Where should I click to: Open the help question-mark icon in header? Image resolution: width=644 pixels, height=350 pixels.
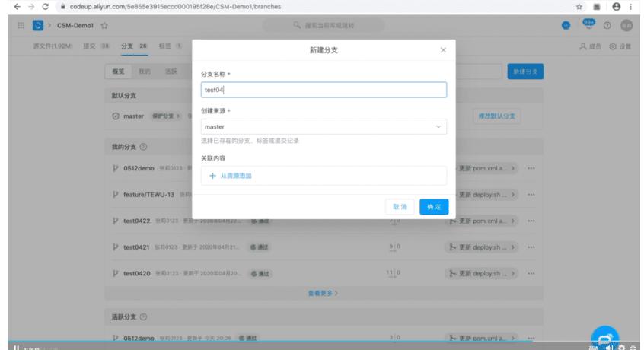pyautogui.click(x=607, y=25)
